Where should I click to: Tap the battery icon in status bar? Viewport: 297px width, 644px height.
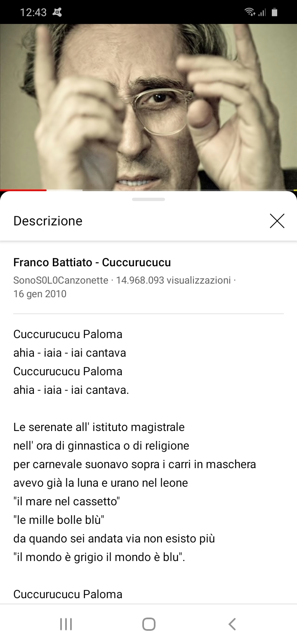[x=274, y=12]
